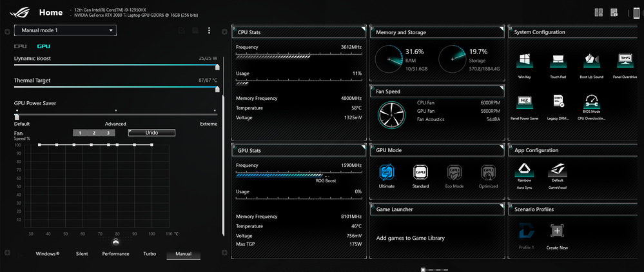Expand the CPU Stats panel corner

[363, 29]
